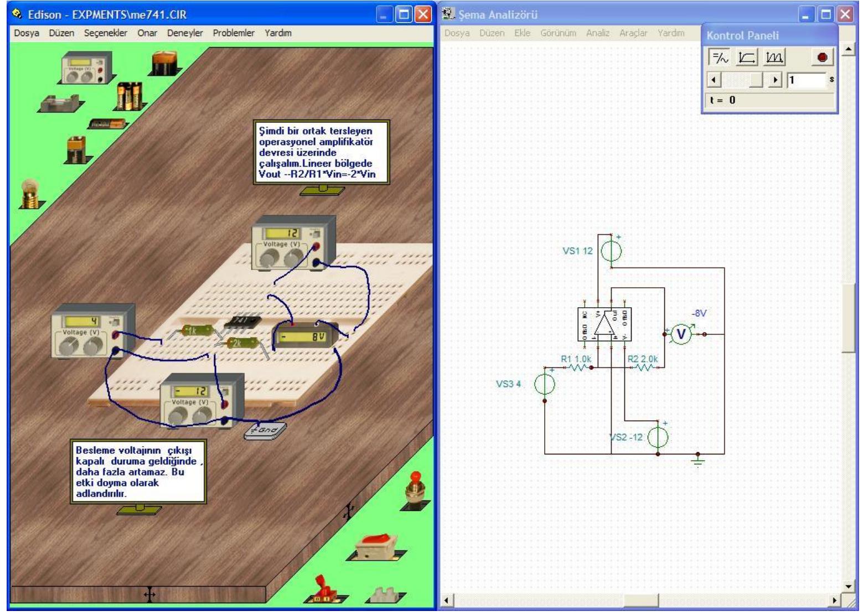Select the pack of upright AA batteries
Image resolution: width=863 pixels, height=616 pixels.
(130, 97)
